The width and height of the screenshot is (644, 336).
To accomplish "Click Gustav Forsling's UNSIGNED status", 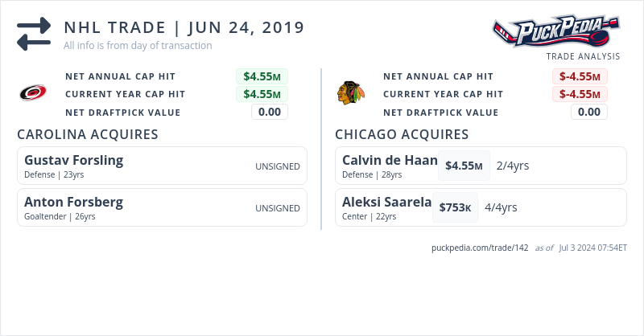I will tap(278, 166).
